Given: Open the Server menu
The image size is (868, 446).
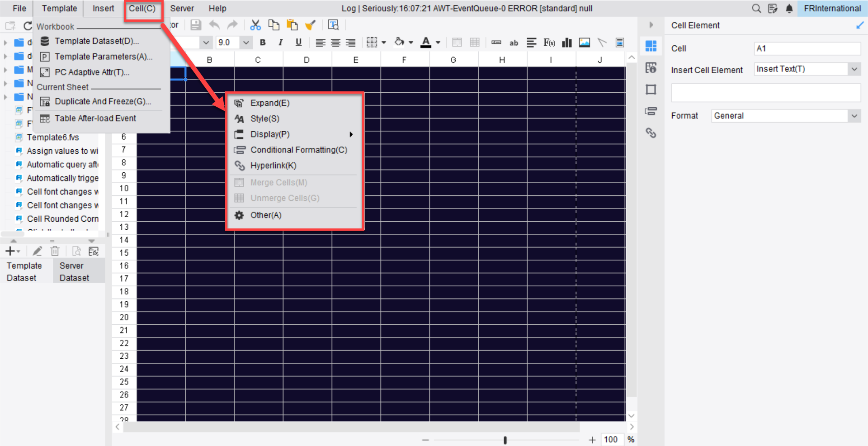Looking at the screenshot, I should (182, 8).
